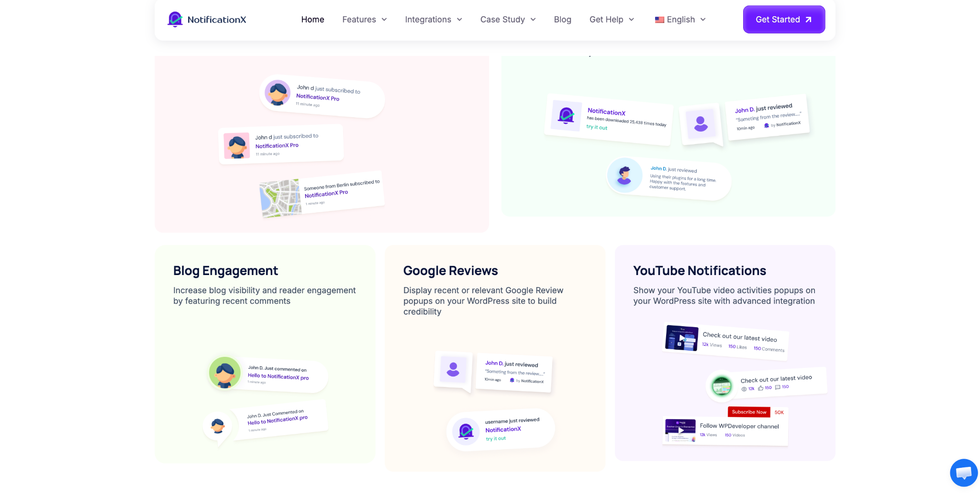Expand the Features dropdown menu
Screen dimensions: 980x497
pos(365,20)
